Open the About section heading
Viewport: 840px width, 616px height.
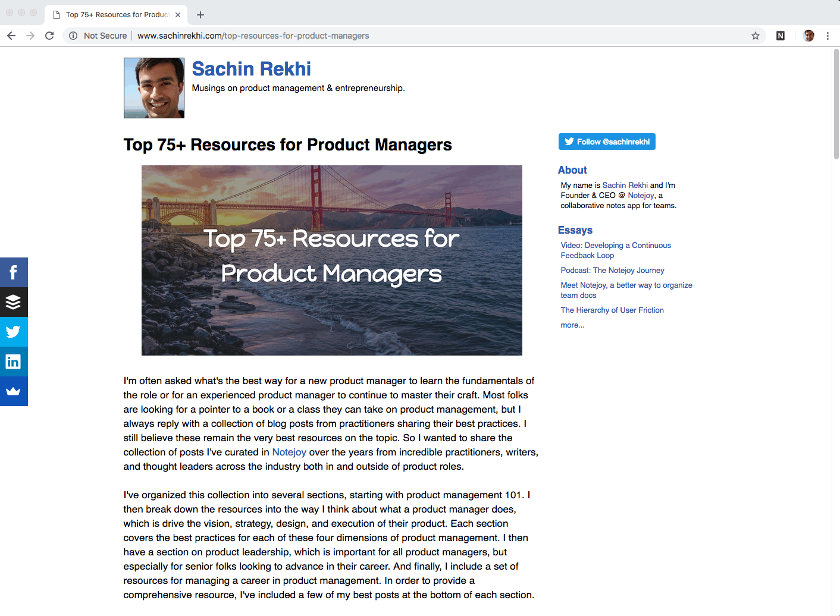(572, 170)
